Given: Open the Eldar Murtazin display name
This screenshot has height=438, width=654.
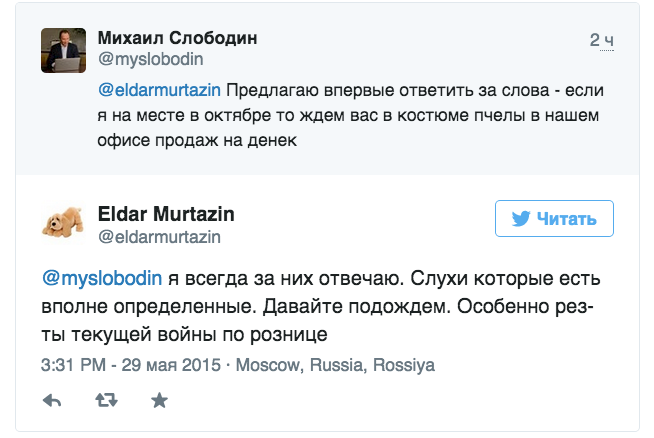Looking at the screenshot, I should pyautogui.click(x=166, y=214).
